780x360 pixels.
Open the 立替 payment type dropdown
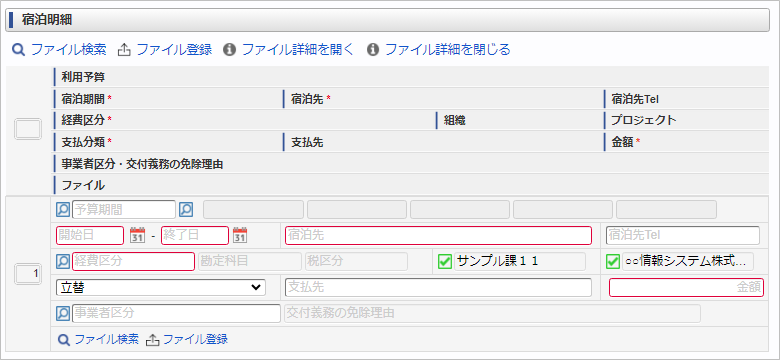[x=161, y=287]
